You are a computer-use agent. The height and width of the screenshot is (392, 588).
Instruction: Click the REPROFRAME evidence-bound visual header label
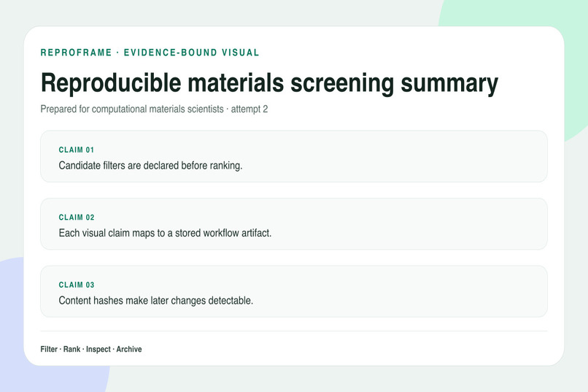pos(150,53)
